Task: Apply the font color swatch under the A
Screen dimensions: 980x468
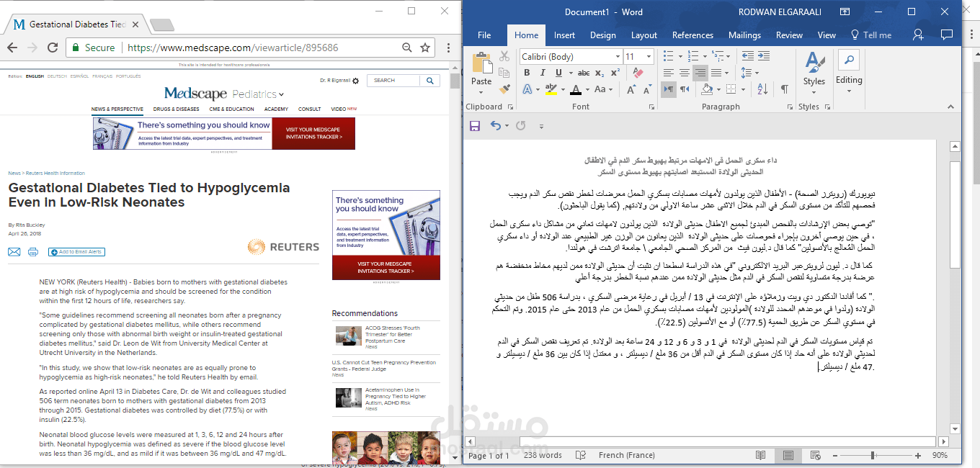Action: 575,90
